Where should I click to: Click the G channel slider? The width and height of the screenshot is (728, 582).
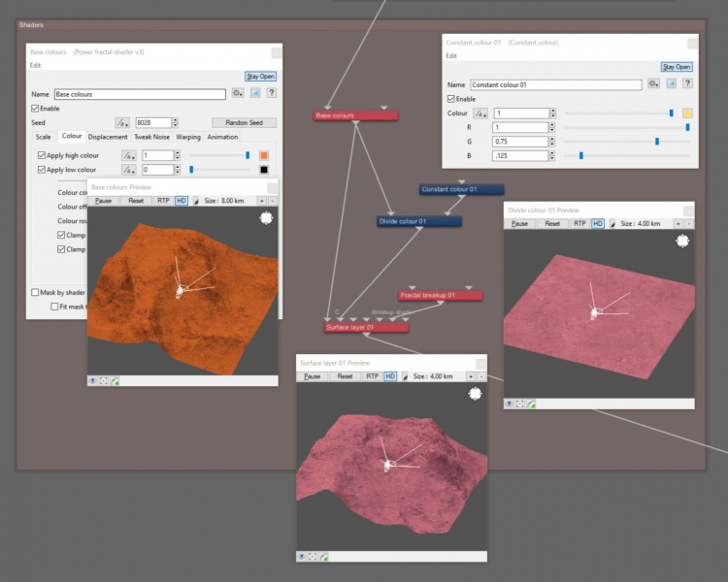click(627, 142)
